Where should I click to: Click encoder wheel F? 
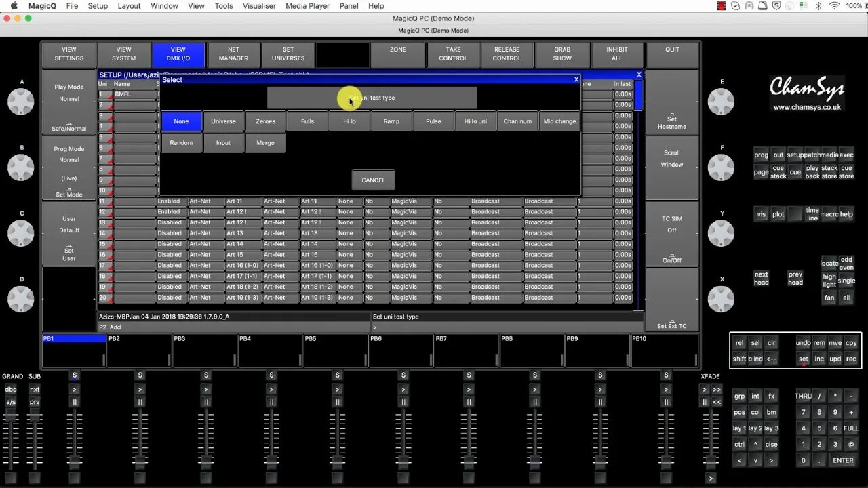pos(721,167)
